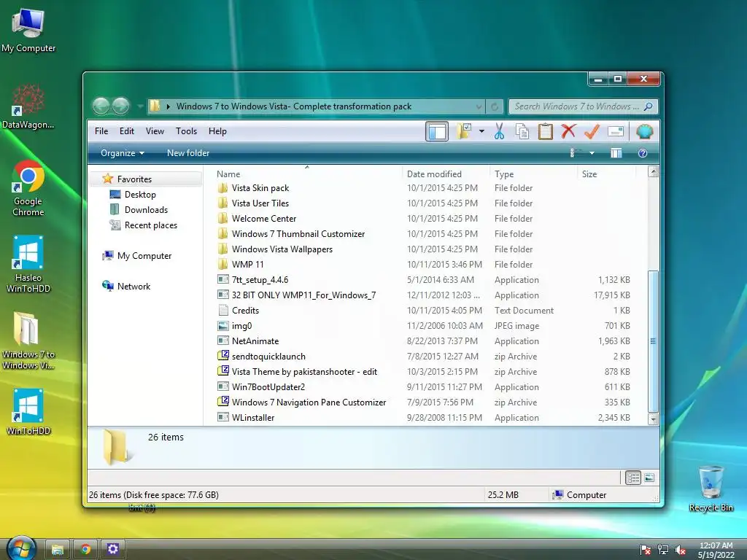
Task: Switch to details view via bottom-bar icon
Action: 632,478
